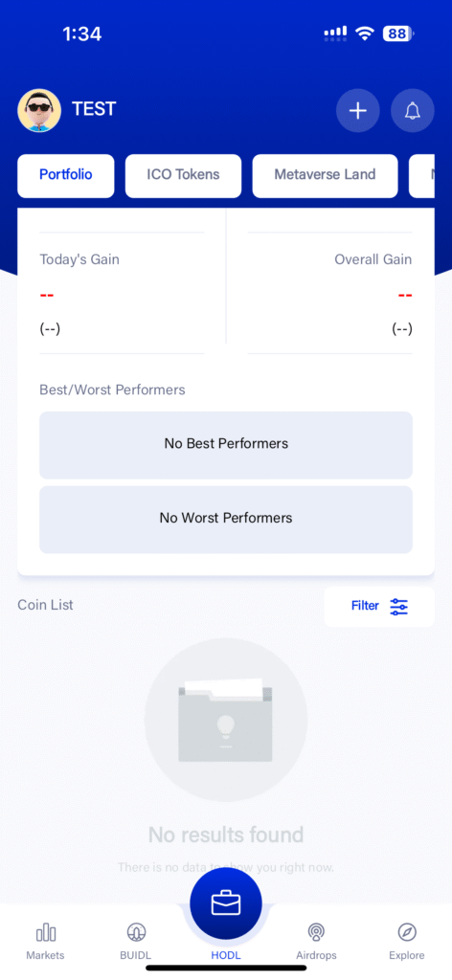Tap the plus icon to add a portfolio
Viewport: 452px width, 980px height.
coord(357,111)
